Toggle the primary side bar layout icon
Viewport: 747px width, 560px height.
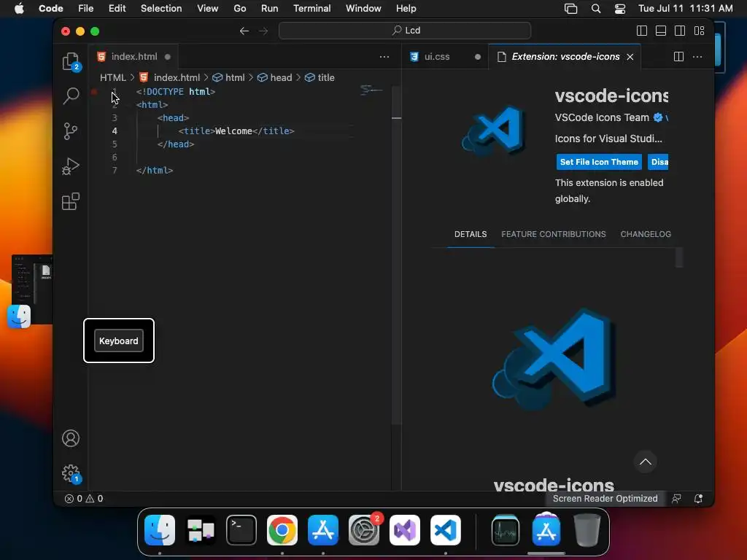[x=642, y=31]
